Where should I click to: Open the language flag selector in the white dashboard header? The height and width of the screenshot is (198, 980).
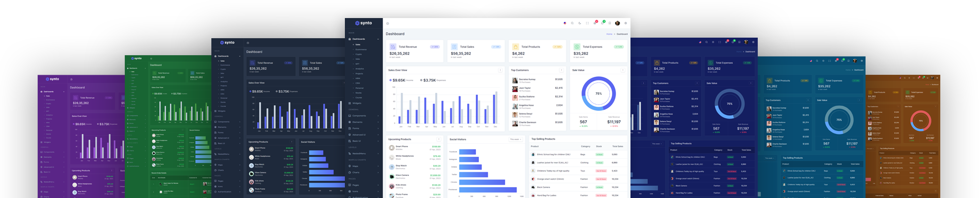[564, 23]
